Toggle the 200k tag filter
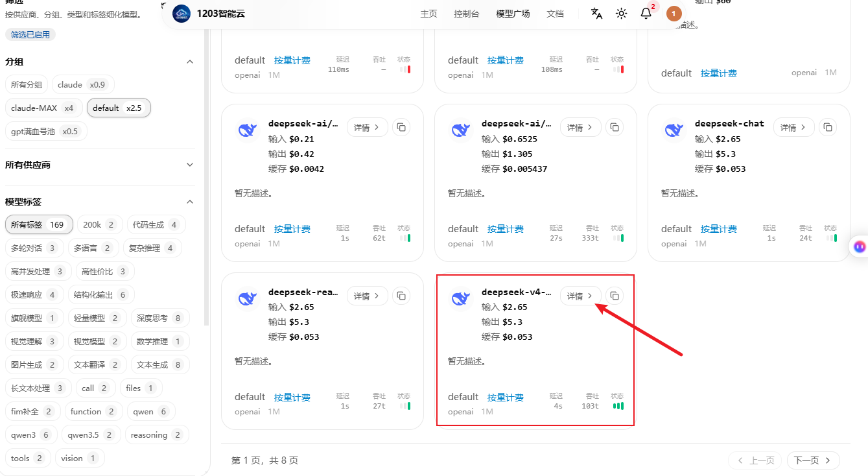This screenshot has width=868, height=476. point(99,225)
